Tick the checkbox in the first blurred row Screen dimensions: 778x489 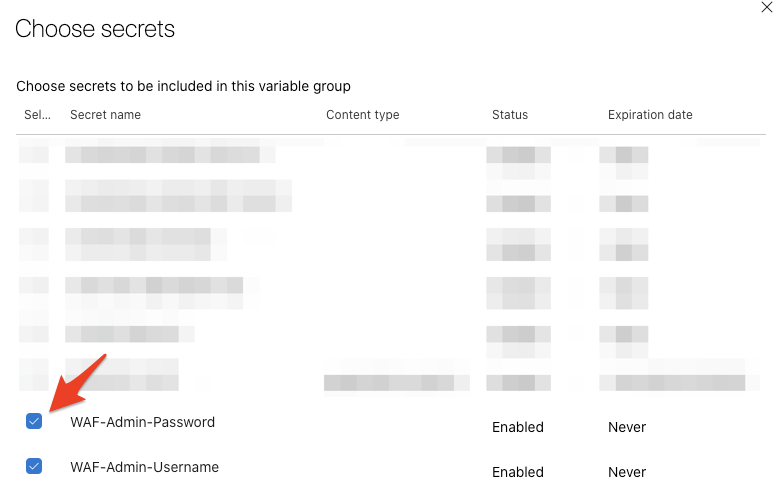[x=34, y=155]
